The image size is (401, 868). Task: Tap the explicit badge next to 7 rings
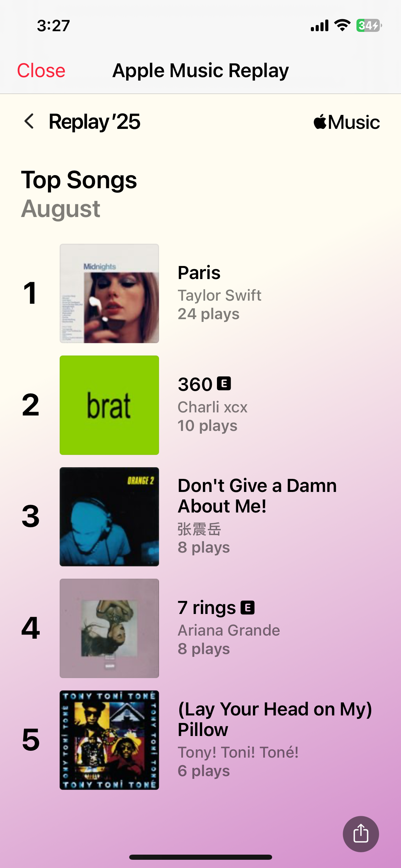tap(247, 608)
